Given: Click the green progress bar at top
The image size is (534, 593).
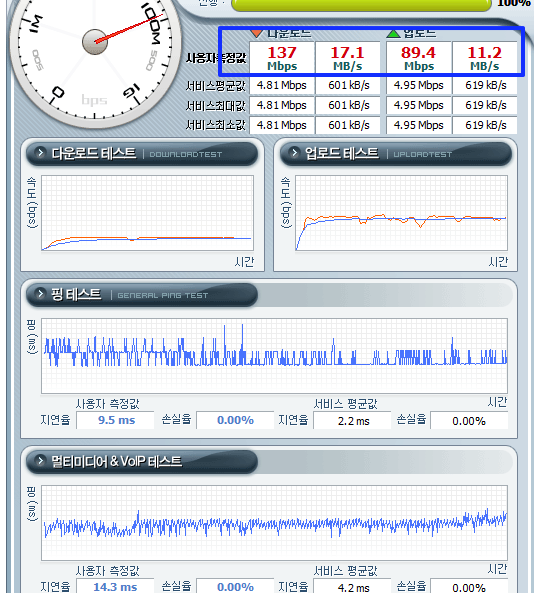Looking at the screenshot, I should tap(361, 5).
